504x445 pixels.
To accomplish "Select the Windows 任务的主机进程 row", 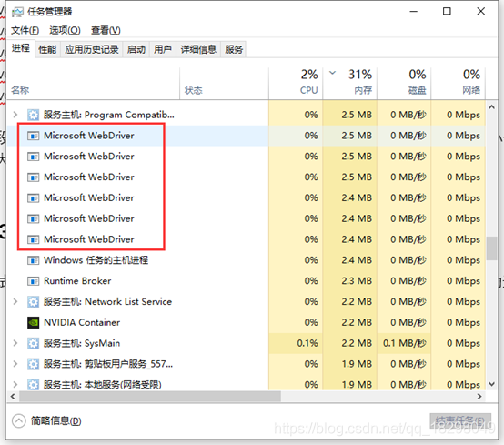I will pos(247,260).
